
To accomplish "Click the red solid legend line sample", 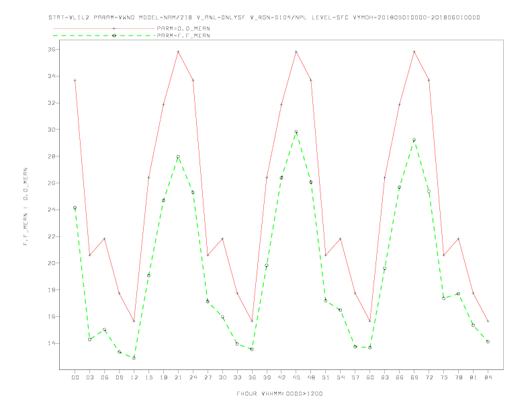I will coord(104,28).
